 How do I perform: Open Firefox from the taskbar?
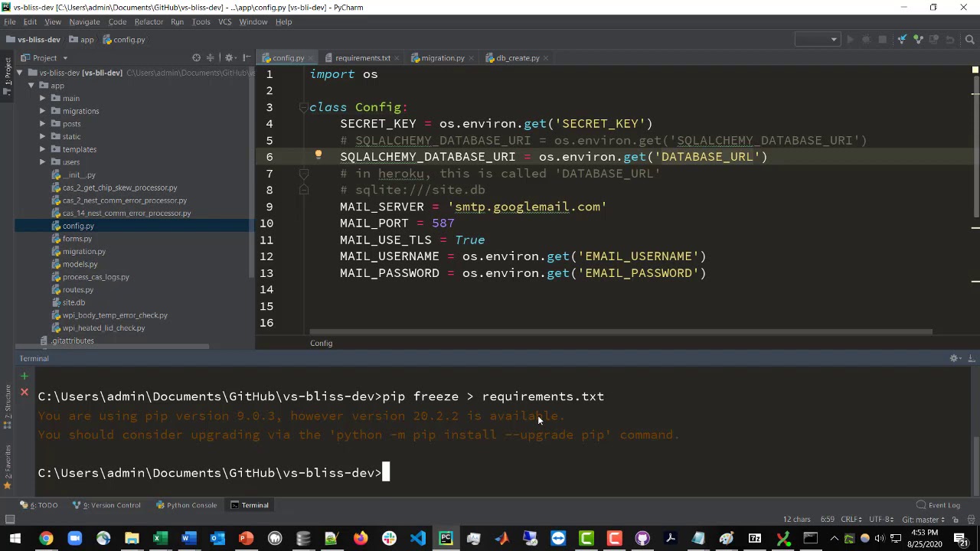coord(360,539)
